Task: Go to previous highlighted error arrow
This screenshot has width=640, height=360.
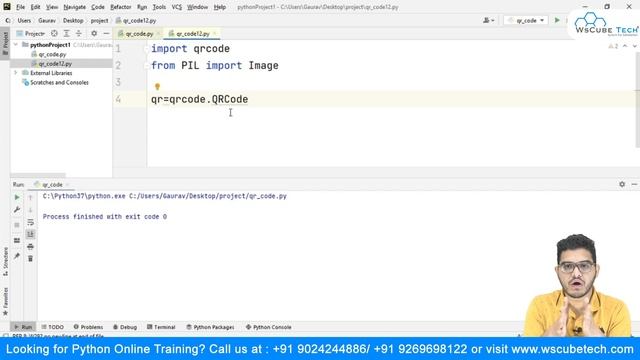Action: [x=625, y=46]
